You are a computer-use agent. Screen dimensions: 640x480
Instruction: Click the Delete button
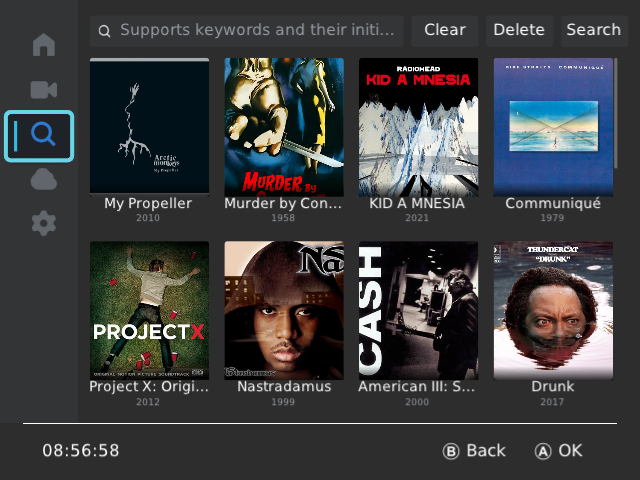pos(519,31)
